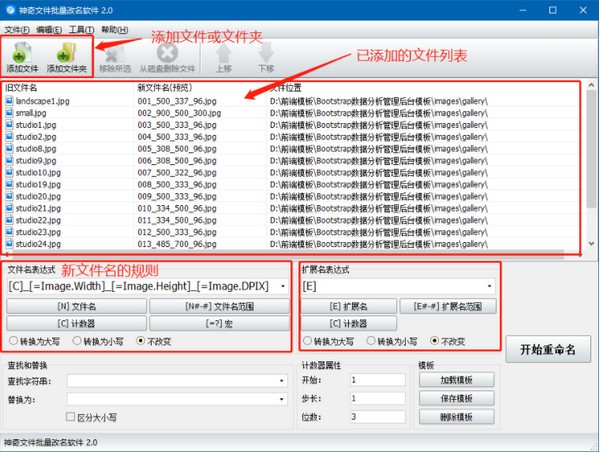Click the [E#-#] 扩展名范围 button
The width and height of the screenshot is (600, 452).
[x=448, y=307]
